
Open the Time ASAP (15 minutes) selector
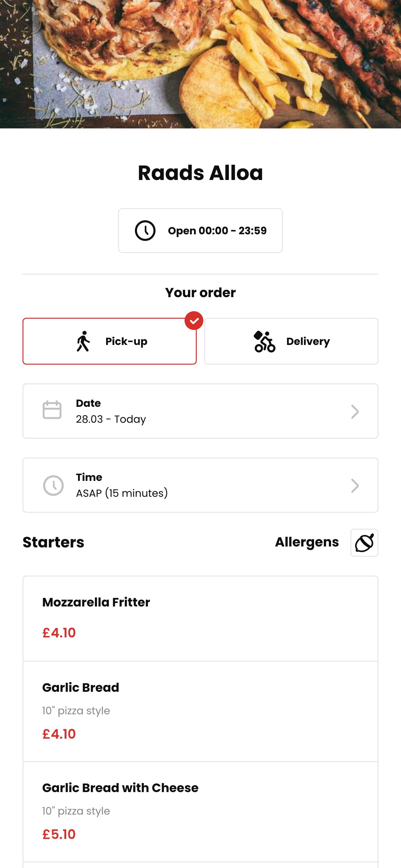pyautogui.click(x=200, y=485)
